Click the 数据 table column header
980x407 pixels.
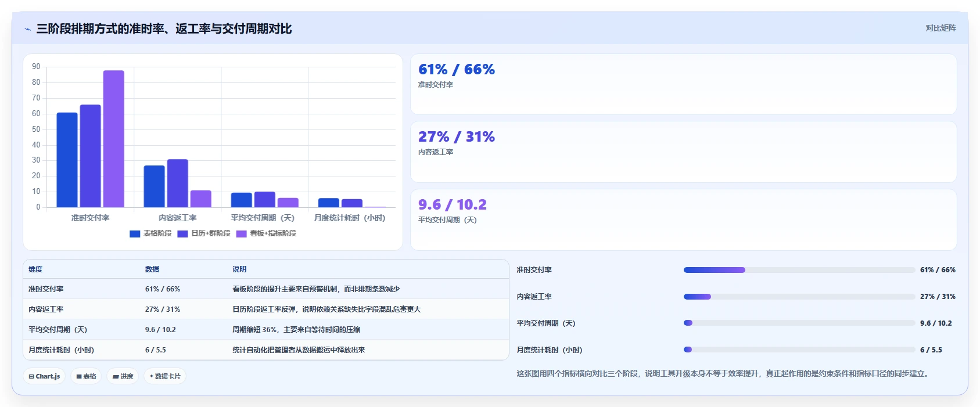click(x=152, y=269)
